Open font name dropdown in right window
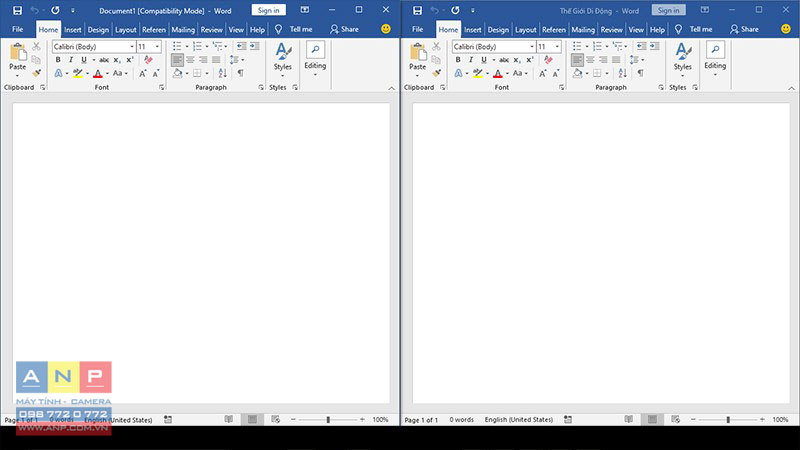 tap(532, 46)
